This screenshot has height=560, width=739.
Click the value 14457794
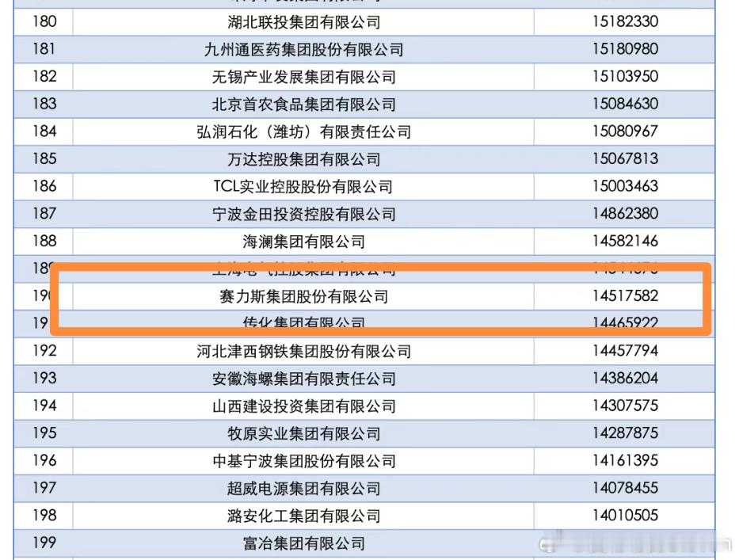click(x=625, y=351)
